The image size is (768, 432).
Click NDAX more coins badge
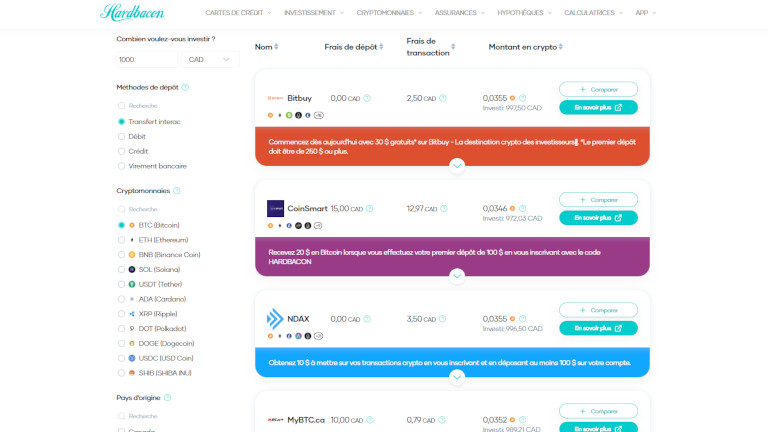(318, 336)
